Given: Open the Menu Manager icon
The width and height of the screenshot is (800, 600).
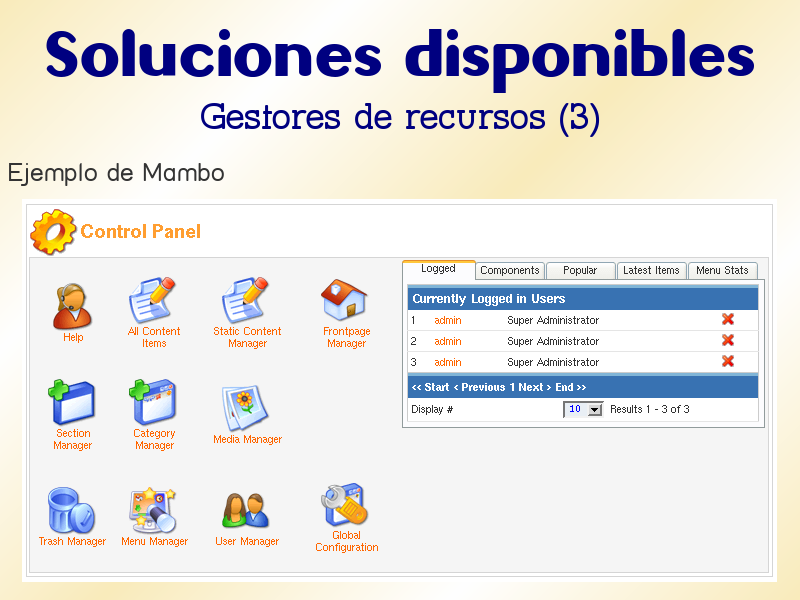Looking at the screenshot, I should coord(153,510).
